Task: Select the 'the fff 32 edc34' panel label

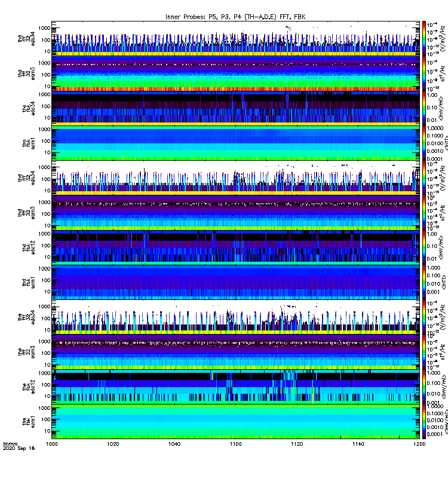Action: [26, 317]
